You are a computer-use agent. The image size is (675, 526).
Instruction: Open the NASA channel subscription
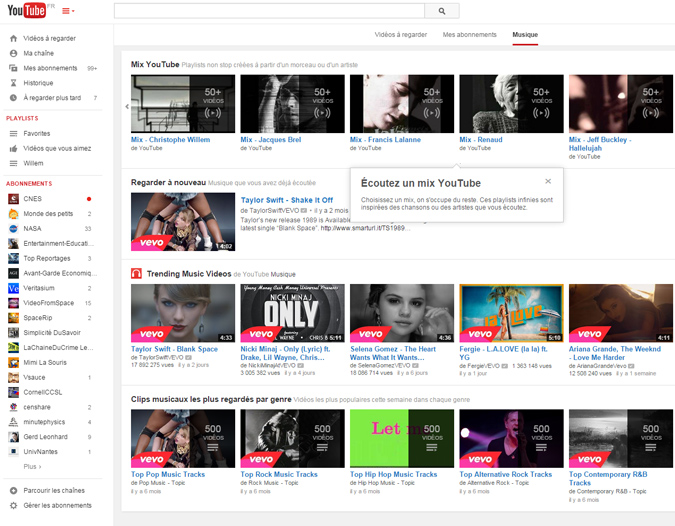tap(32, 228)
